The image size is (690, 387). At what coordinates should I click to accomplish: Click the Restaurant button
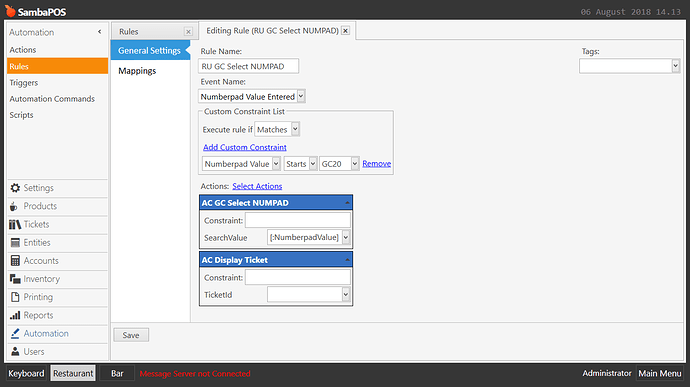click(x=73, y=373)
